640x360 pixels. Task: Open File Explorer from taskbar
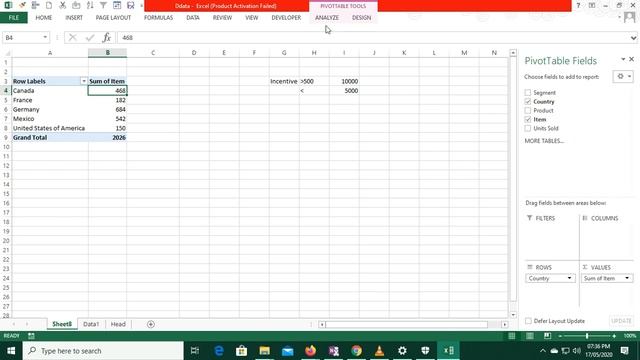click(x=264, y=351)
